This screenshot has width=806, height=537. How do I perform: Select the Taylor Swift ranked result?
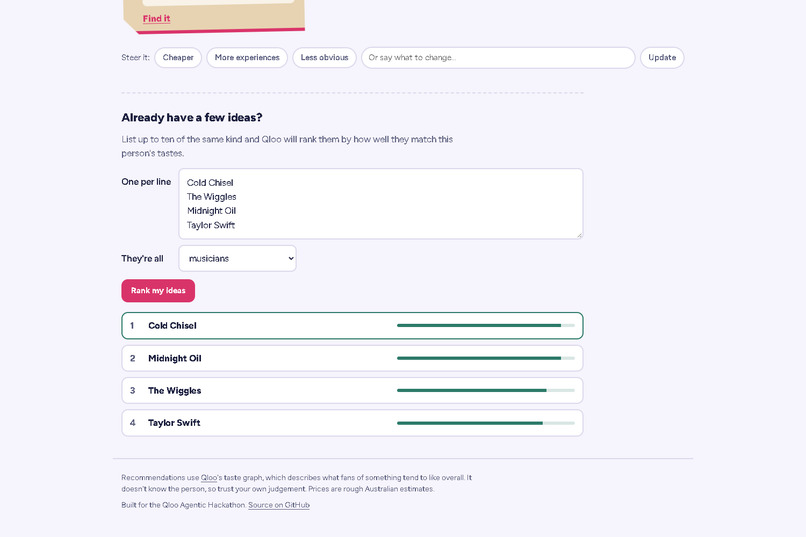[352, 423]
